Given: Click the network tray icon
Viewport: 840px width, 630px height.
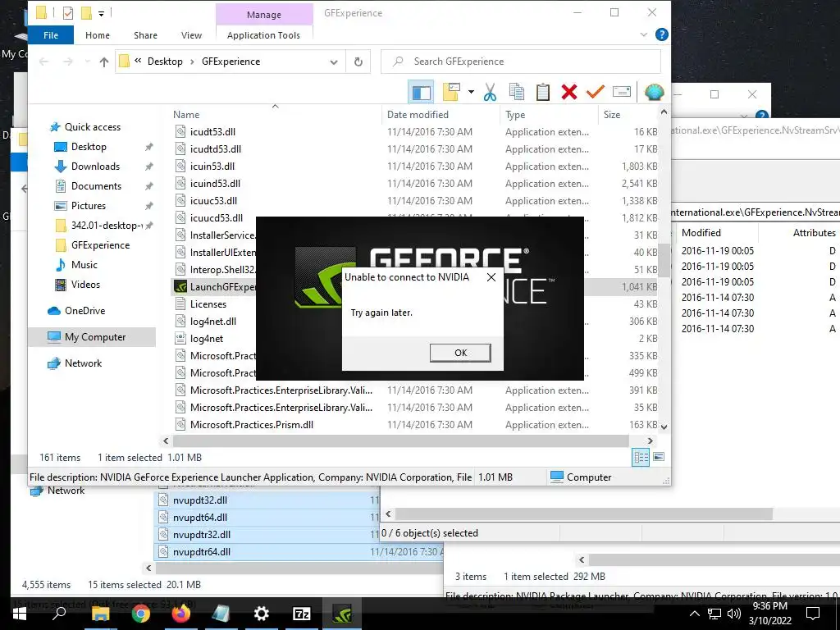Looking at the screenshot, I should point(714,614).
